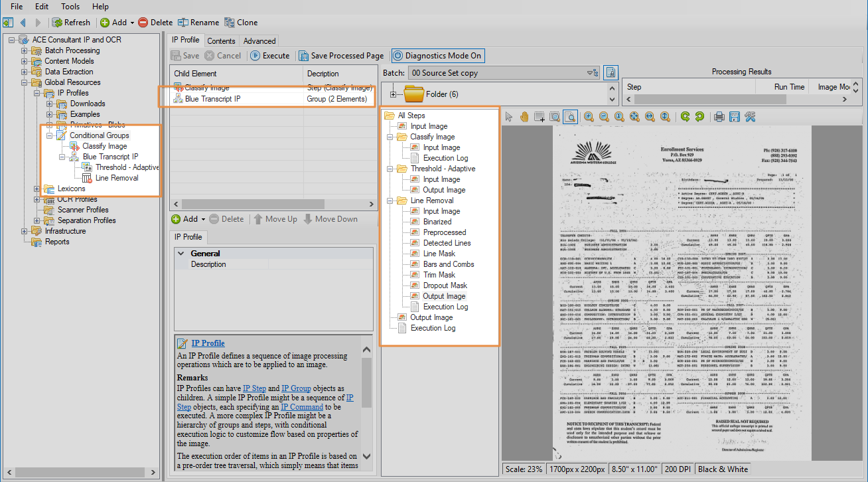Image resolution: width=868 pixels, height=482 pixels.
Task: Select the hand pan tool
Action: (x=524, y=117)
